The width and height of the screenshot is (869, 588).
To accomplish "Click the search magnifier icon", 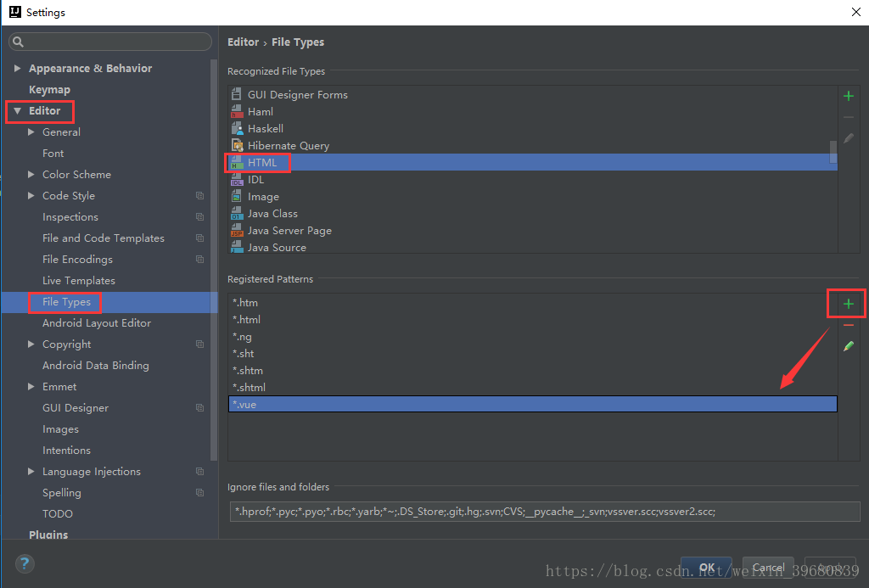I will pos(19,42).
